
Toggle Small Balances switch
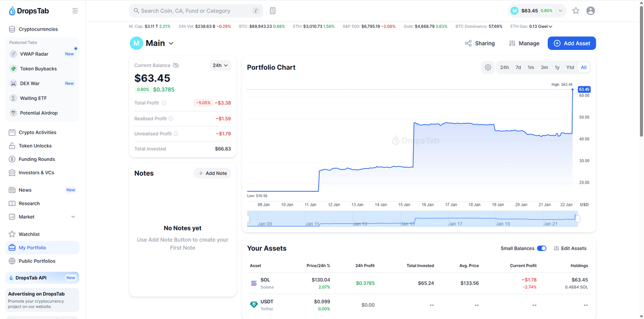[541, 248]
